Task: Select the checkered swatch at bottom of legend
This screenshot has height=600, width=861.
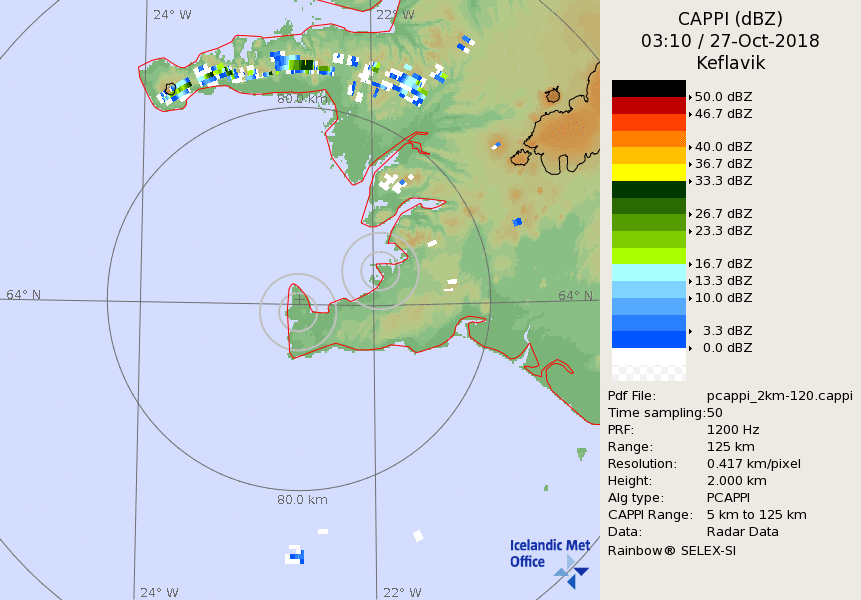Action: click(649, 372)
